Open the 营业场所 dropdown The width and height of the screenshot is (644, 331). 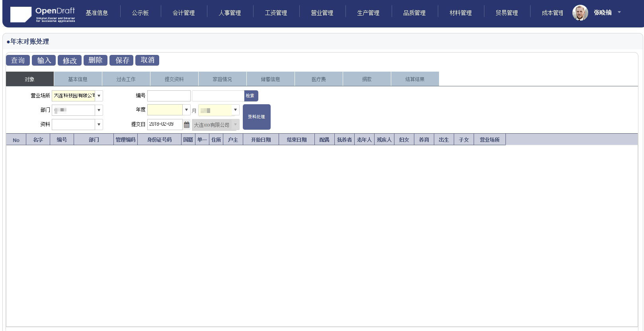coord(99,96)
